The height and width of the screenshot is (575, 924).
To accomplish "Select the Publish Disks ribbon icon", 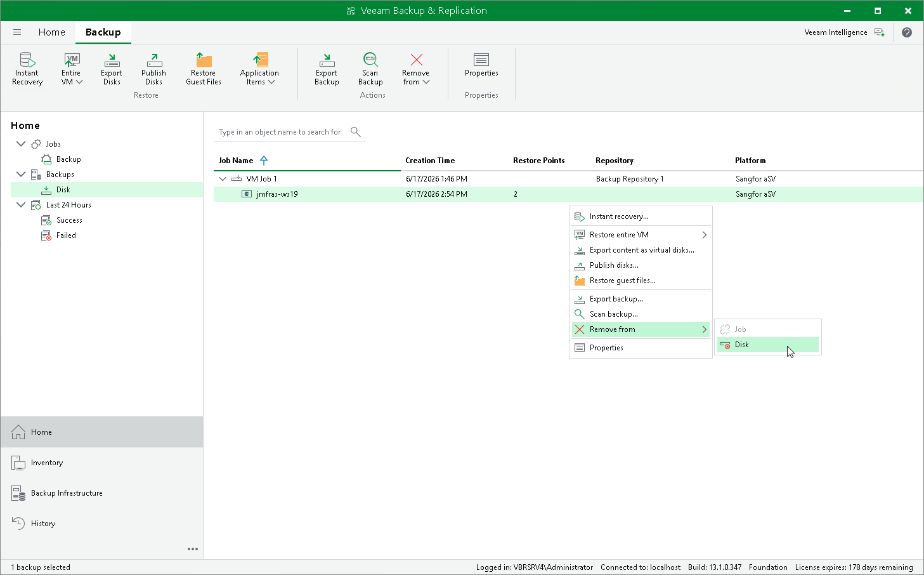I will (x=153, y=69).
